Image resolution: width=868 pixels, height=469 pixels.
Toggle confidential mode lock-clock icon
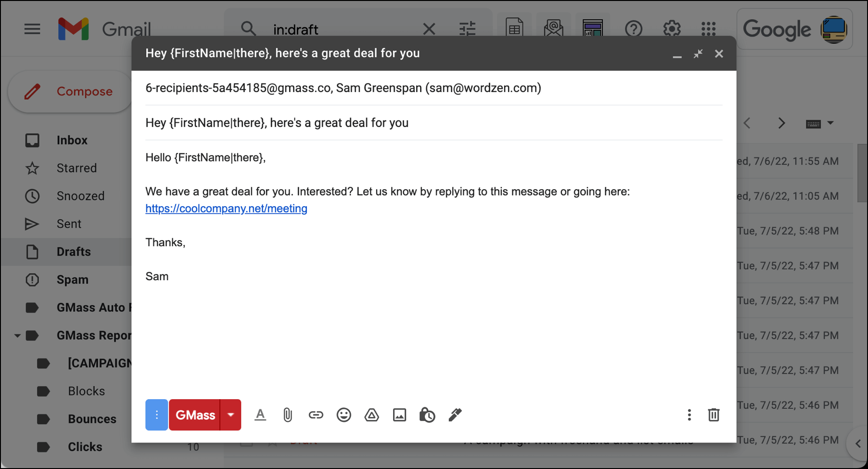click(427, 415)
